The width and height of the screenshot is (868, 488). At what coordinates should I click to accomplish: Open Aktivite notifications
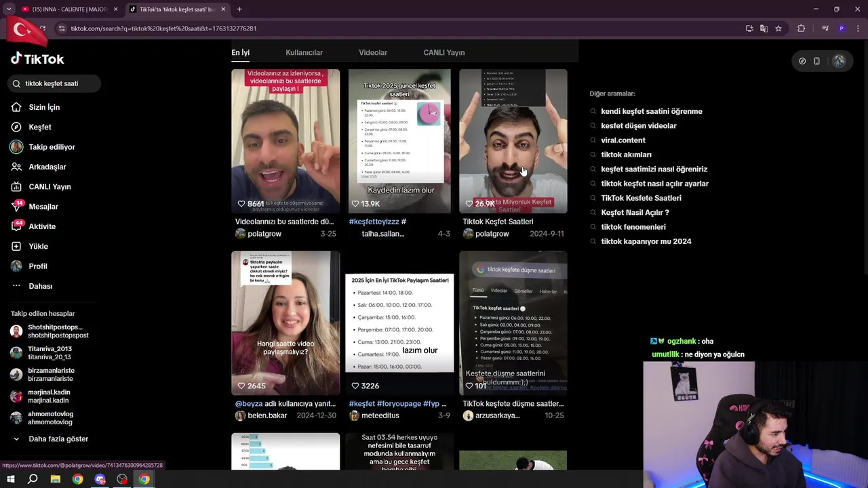coord(33,226)
